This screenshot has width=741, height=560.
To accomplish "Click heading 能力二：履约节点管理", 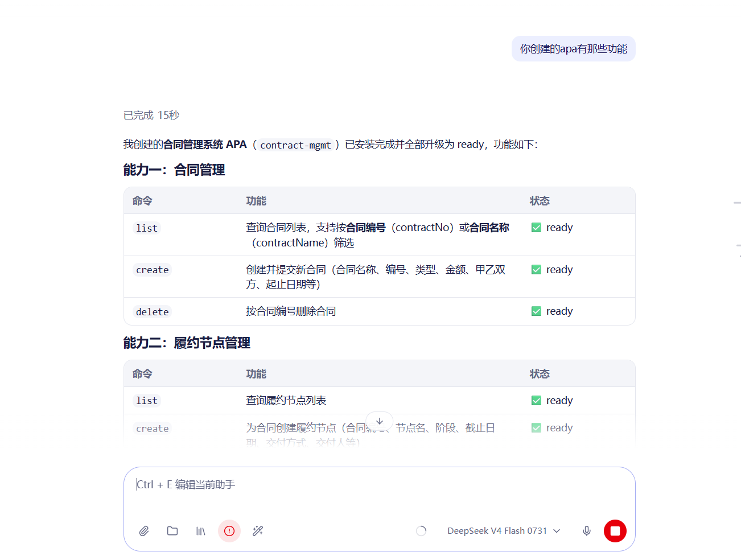I will [x=187, y=343].
